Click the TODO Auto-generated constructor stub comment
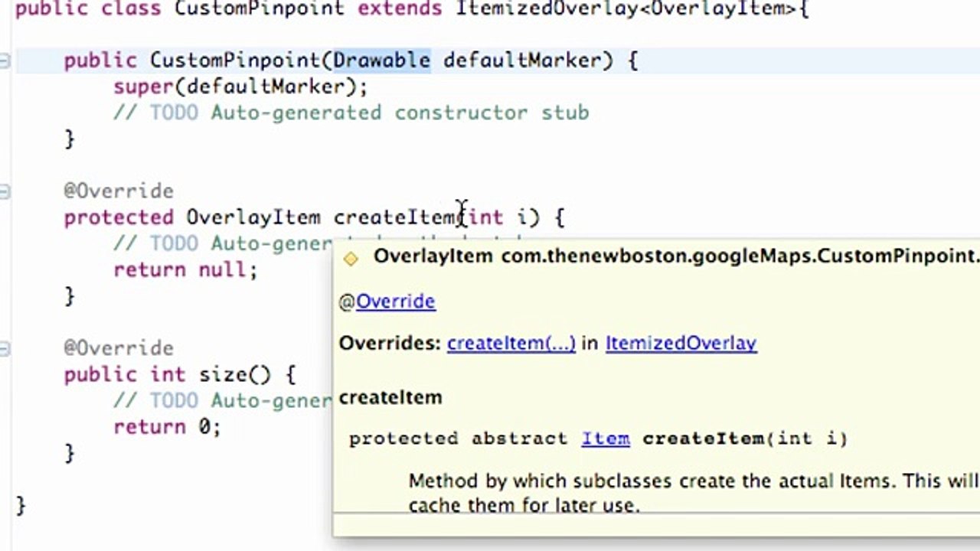 [351, 112]
